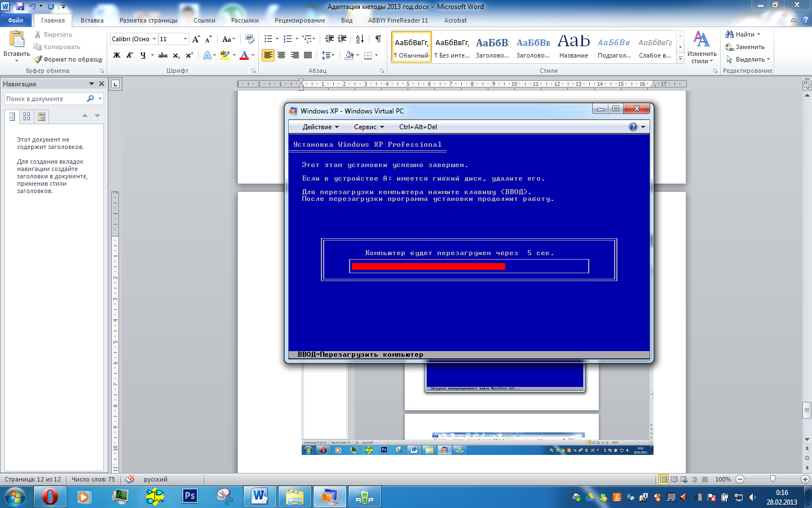
Task: Toggle Align Left paragraph alignment
Action: click(x=268, y=55)
